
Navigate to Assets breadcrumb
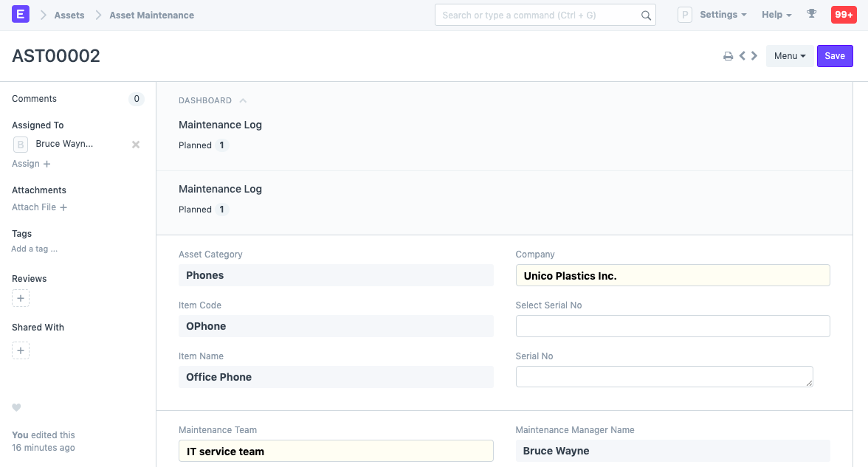tap(69, 15)
